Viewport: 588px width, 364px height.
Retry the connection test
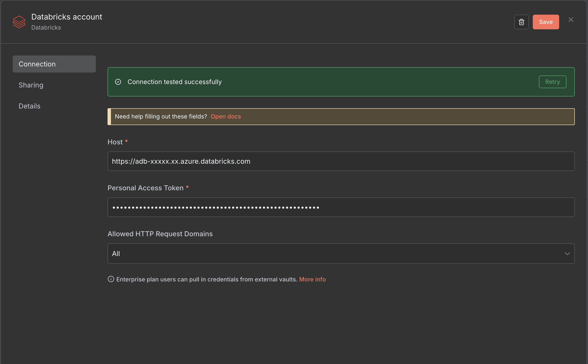(x=552, y=82)
